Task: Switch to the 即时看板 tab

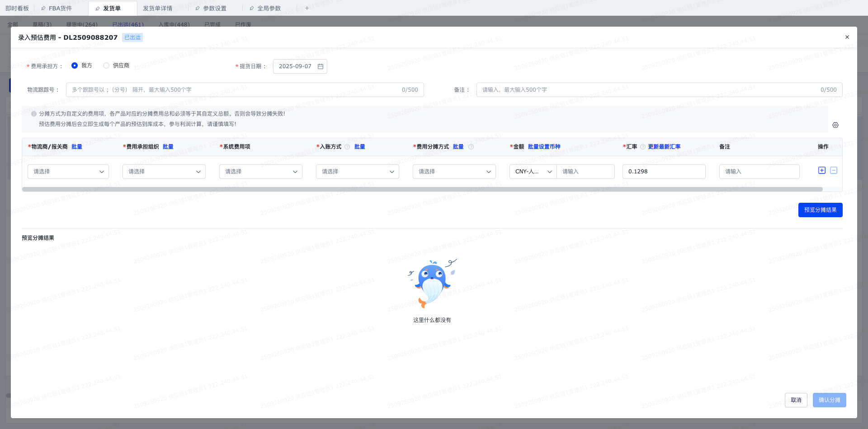Action: pos(17,9)
